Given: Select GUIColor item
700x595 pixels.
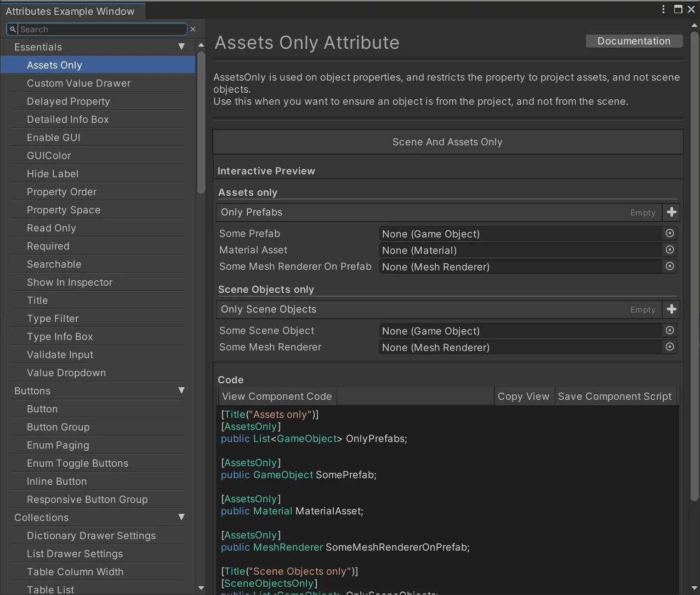Looking at the screenshot, I should click(x=98, y=156).
